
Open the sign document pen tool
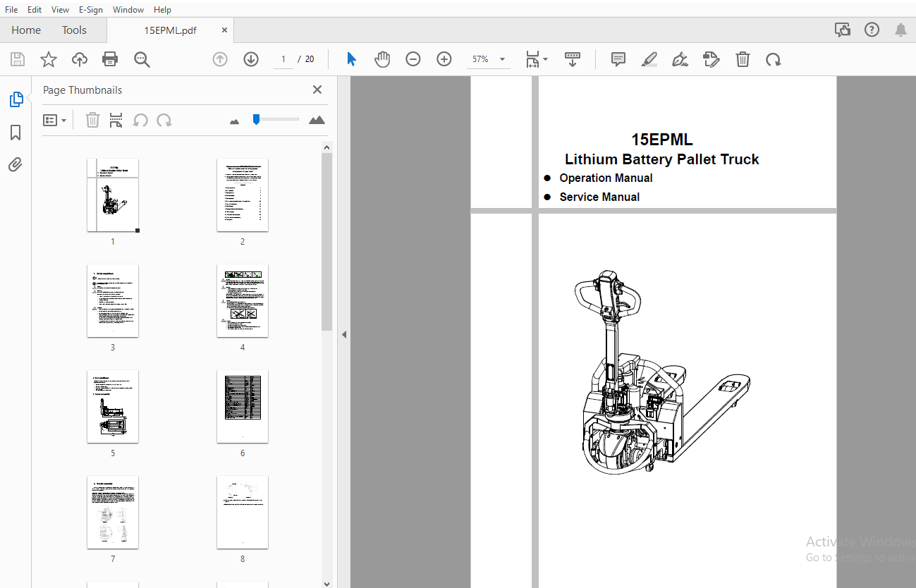[680, 59]
